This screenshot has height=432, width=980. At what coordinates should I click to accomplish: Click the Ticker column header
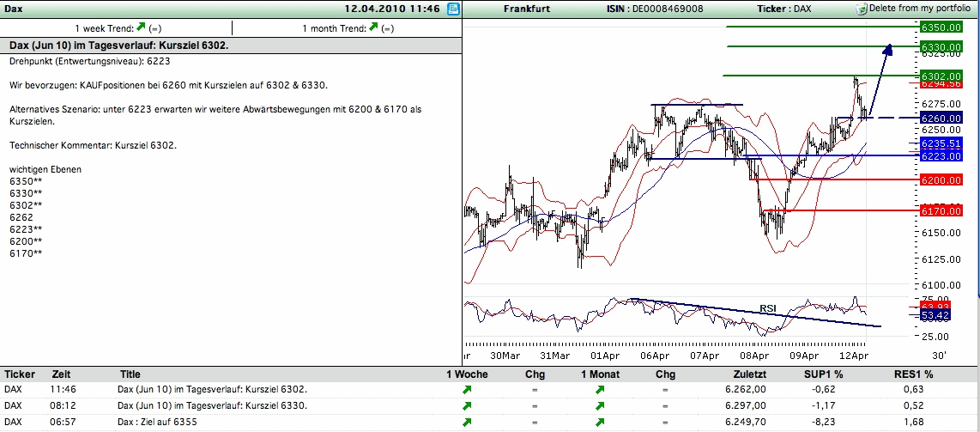pos(20,374)
